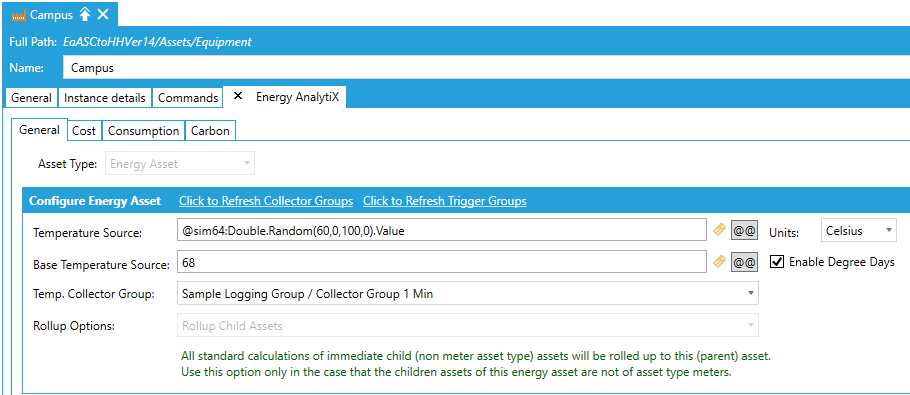The width and height of the screenshot is (910, 395).
Task: Click into the Name field containing Campus
Action: click(486, 67)
